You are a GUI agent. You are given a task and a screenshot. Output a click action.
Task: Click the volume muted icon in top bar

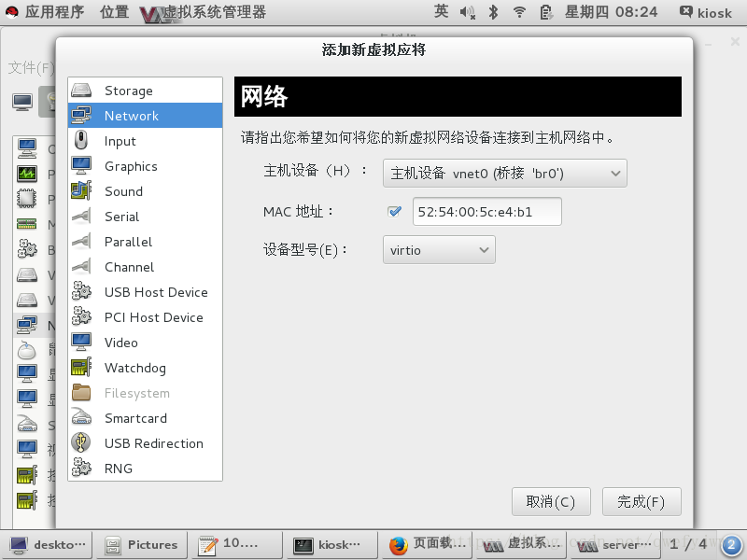[x=467, y=12]
